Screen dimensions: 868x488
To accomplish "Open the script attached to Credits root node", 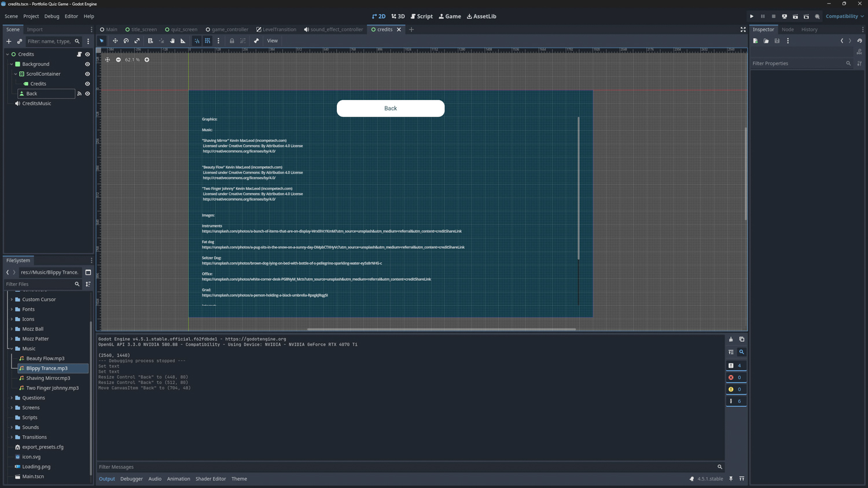I will (79, 54).
